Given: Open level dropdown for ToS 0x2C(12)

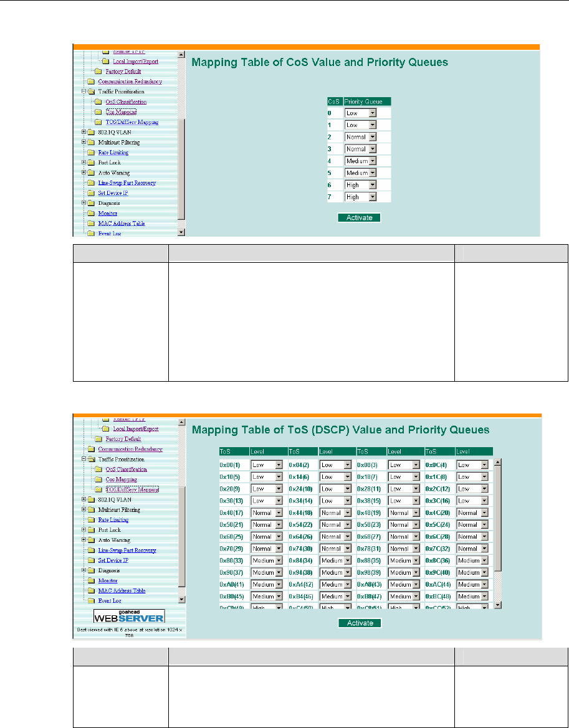Looking at the screenshot, I should [x=472, y=488].
